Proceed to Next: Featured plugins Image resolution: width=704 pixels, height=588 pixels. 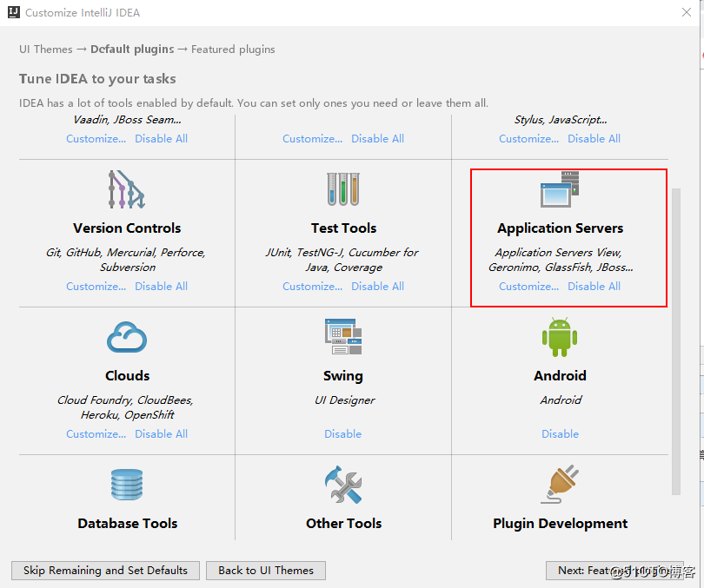click(614, 570)
